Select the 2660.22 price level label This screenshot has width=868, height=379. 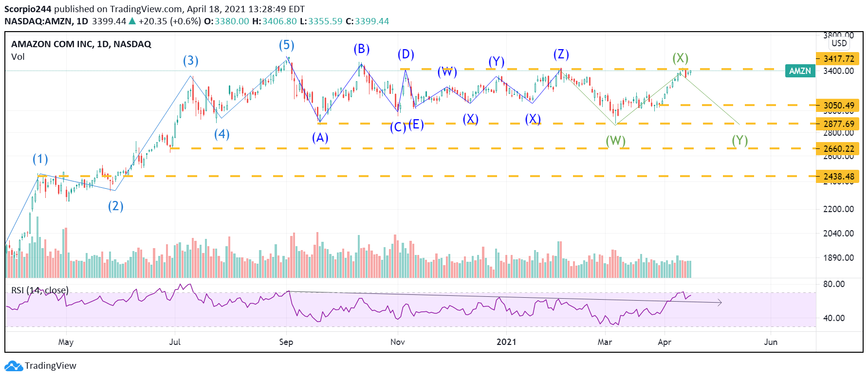pos(837,148)
